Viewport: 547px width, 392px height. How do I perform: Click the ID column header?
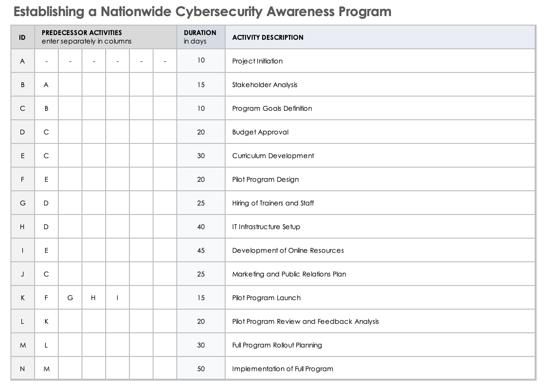pyautogui.click(x=22, y=37)
